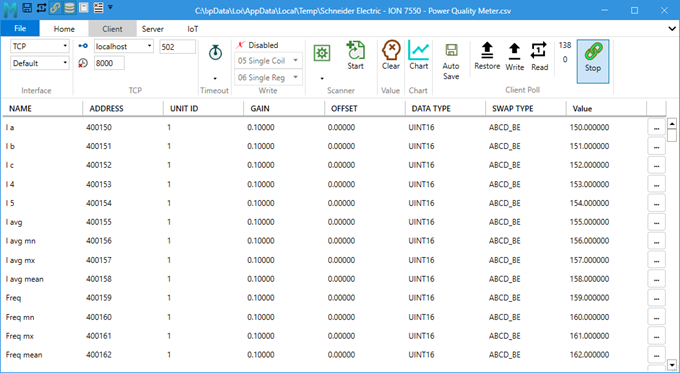Click the green Scanner gear icon
The image size is (680, 373).
coord(322,53)
